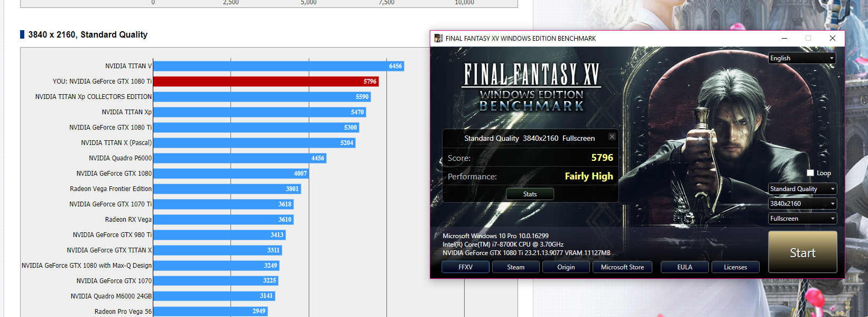Click the 'NVIDIA Quadro M6000 24GB' label
Screen dimensions: 868x317
click(x=111, y=296)
